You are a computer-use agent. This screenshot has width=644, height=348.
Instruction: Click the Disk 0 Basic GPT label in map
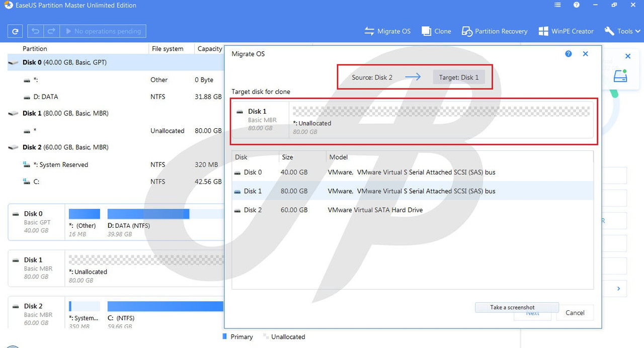[x=36, y=222]
